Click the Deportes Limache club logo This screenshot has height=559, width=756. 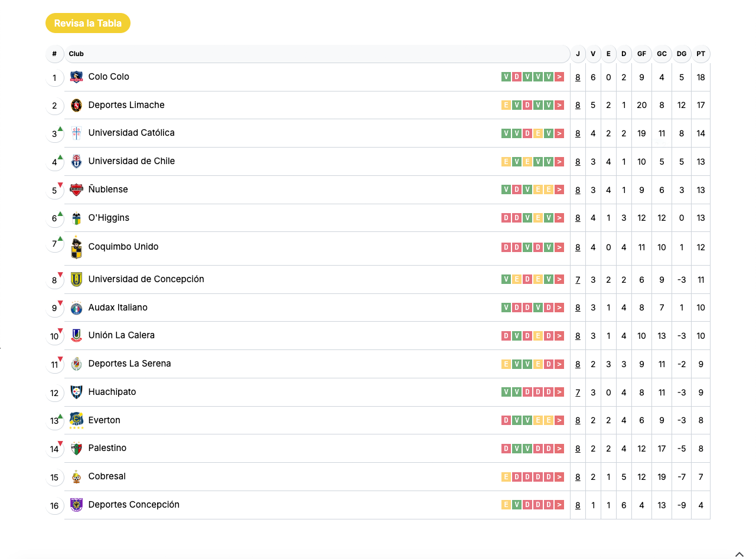76,105
